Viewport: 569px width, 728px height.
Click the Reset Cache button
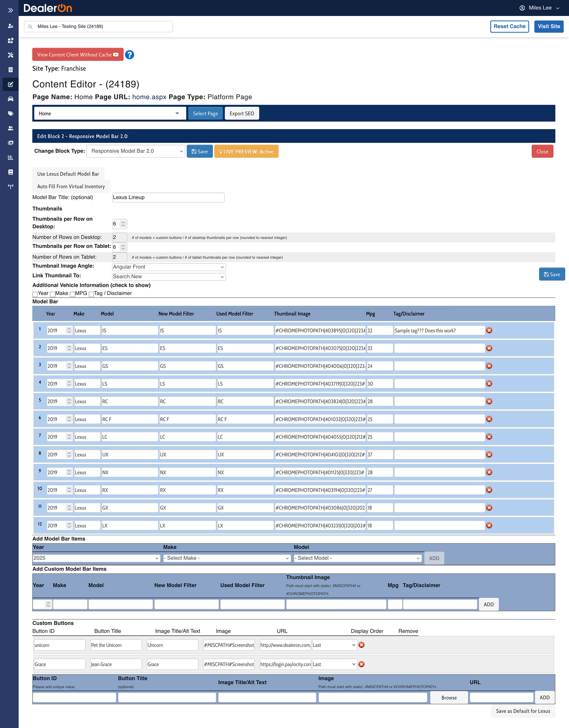click(x=509, y=26)
